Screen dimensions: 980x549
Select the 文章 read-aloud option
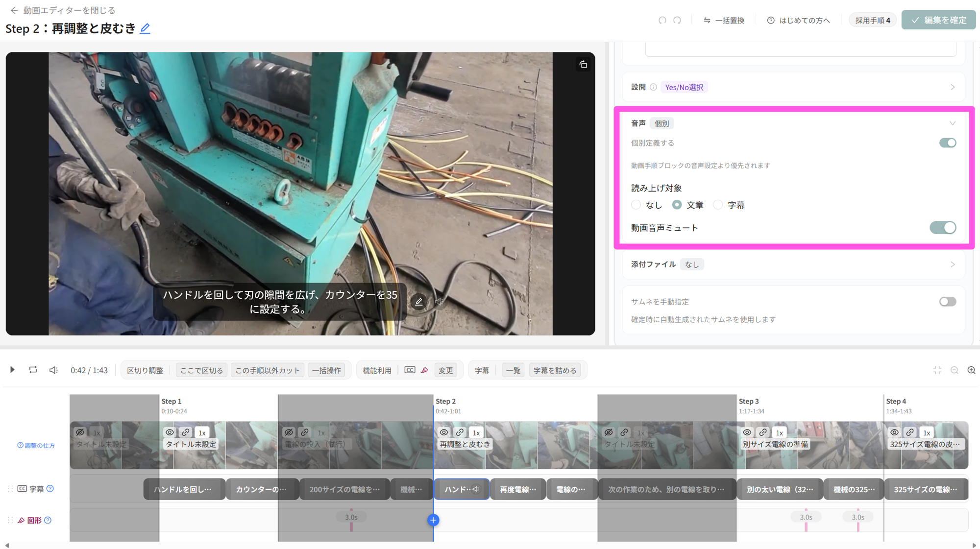[677, 205]
